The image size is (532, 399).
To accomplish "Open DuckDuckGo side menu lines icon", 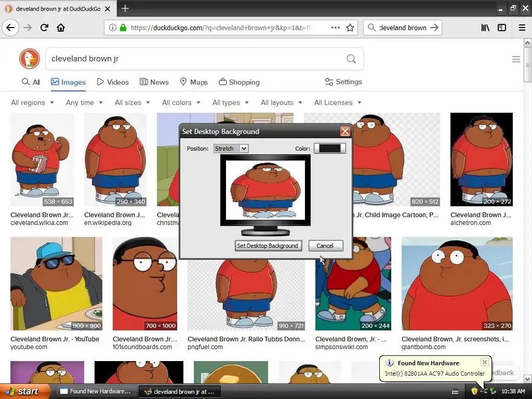I will click(x=516, y=59).
